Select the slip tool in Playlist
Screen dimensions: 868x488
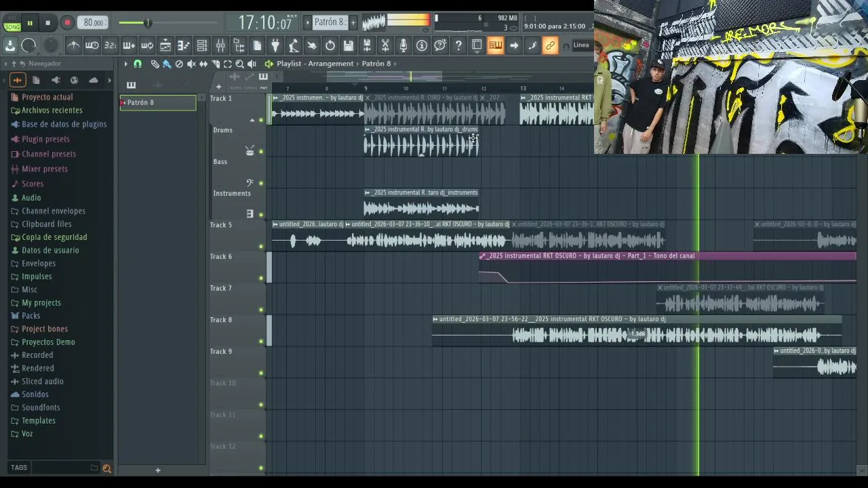pos(203,64)
